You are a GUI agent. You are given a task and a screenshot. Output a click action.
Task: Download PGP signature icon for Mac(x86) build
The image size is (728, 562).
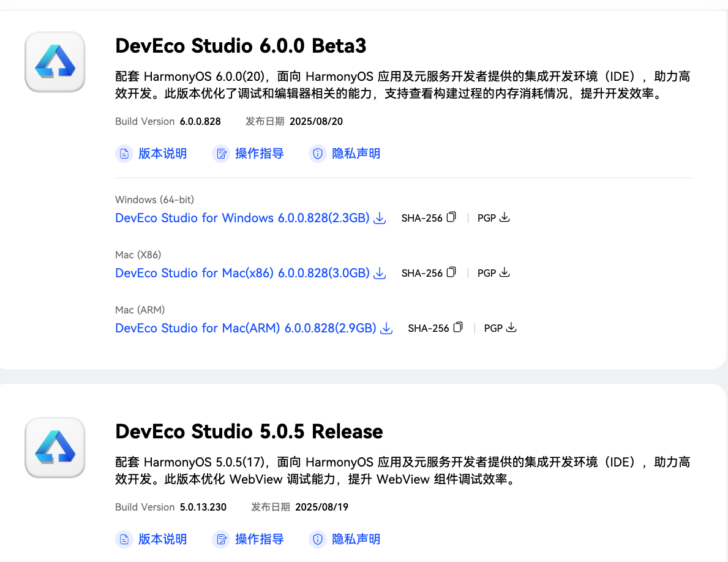coord(505,272)
